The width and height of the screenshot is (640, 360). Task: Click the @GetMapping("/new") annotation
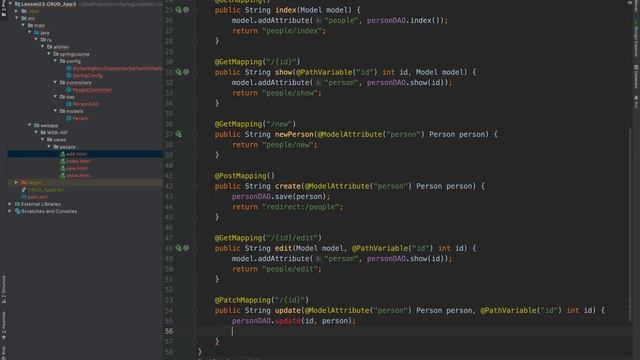tap(255, 124)
